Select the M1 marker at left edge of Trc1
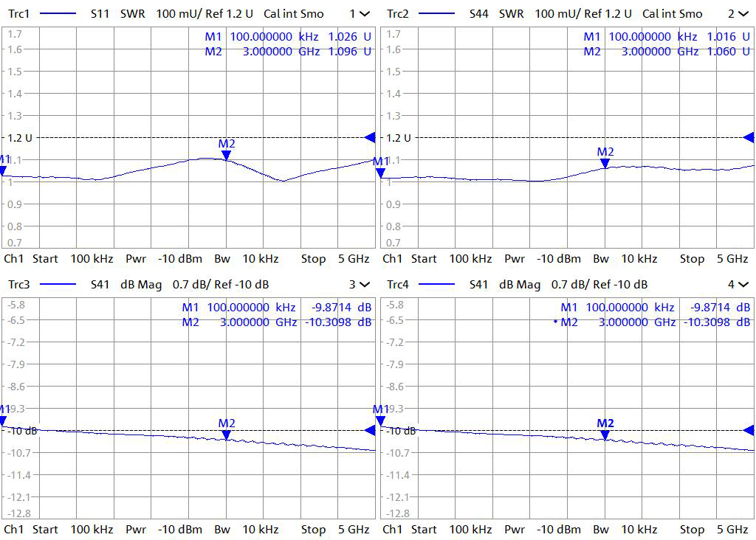The height and width of the screenshot is (540, 756). point(3,170)
